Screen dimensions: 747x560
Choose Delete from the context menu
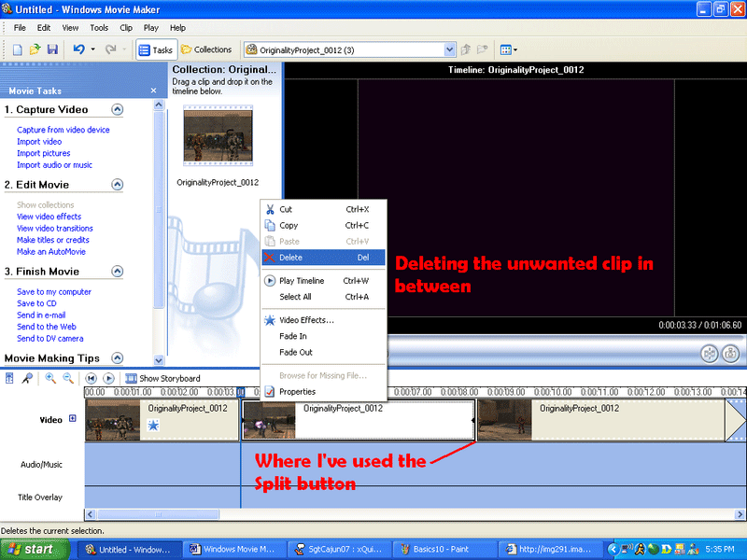coord(290,257)
